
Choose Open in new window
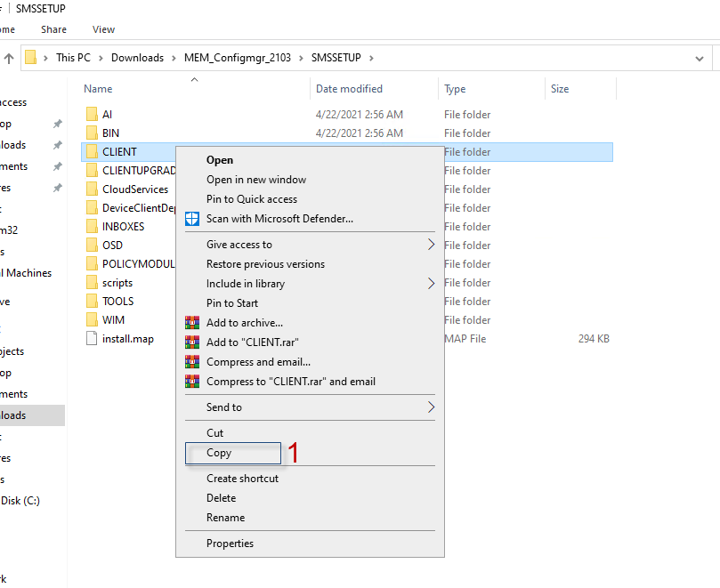coord(256,180)
